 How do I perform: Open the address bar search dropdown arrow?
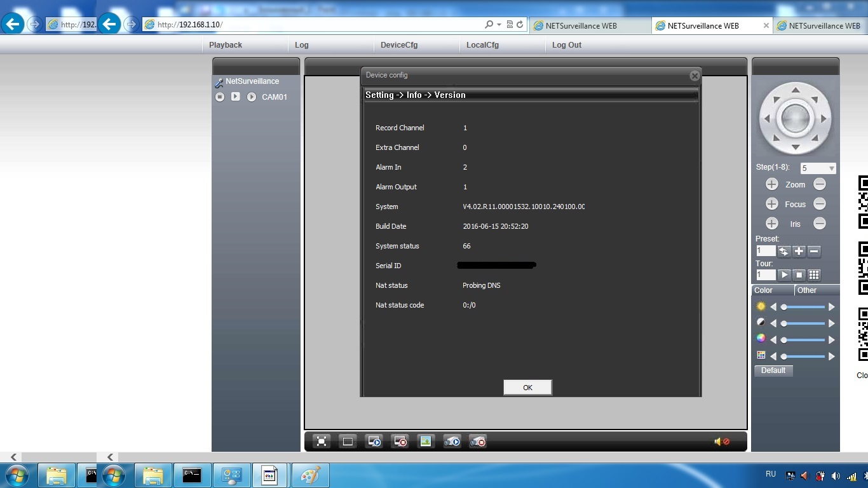point(499,25)
